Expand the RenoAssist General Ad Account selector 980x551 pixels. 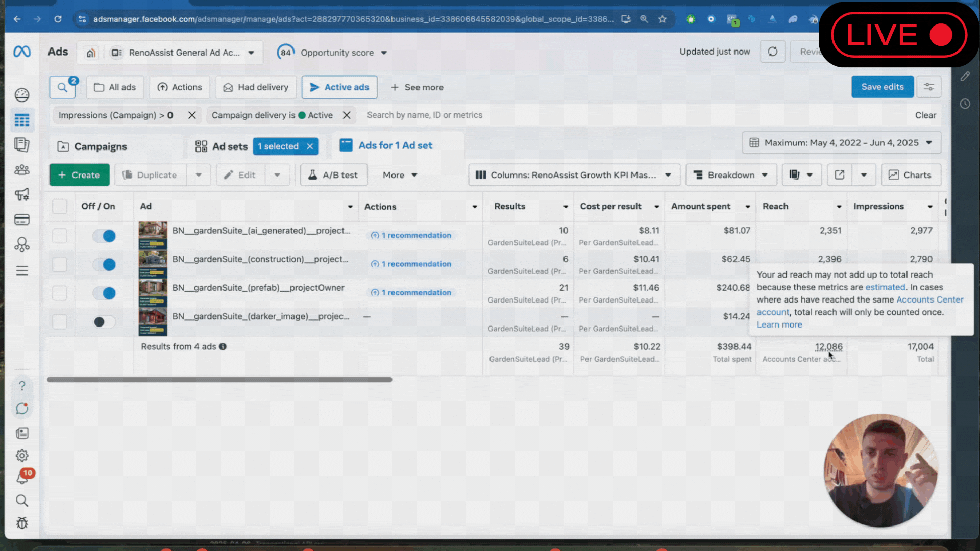[x=183, y=53]
